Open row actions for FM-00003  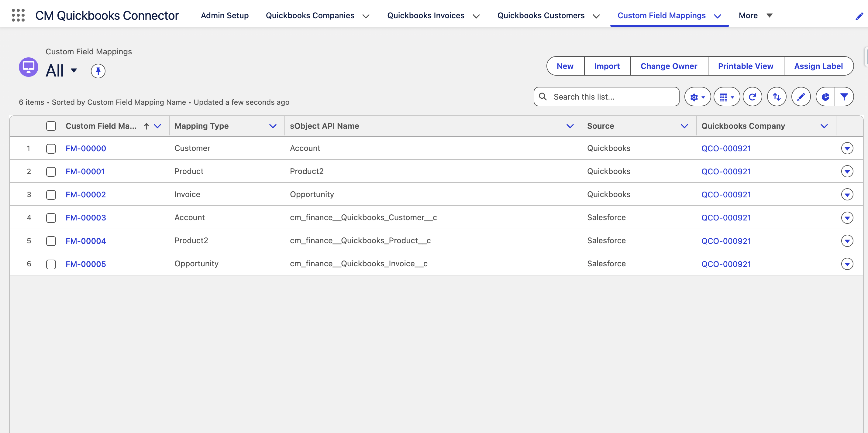click(847, 217)
